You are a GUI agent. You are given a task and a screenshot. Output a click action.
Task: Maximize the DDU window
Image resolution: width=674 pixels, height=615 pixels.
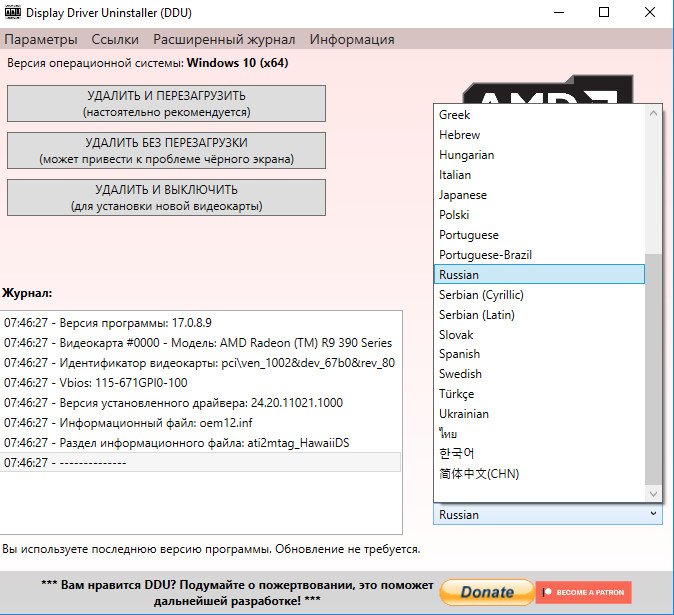pos(604,12)
